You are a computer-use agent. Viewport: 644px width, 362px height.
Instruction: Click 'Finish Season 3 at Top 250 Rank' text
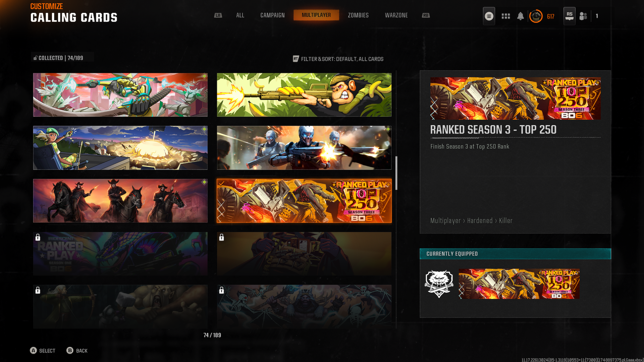pos(470,146)
